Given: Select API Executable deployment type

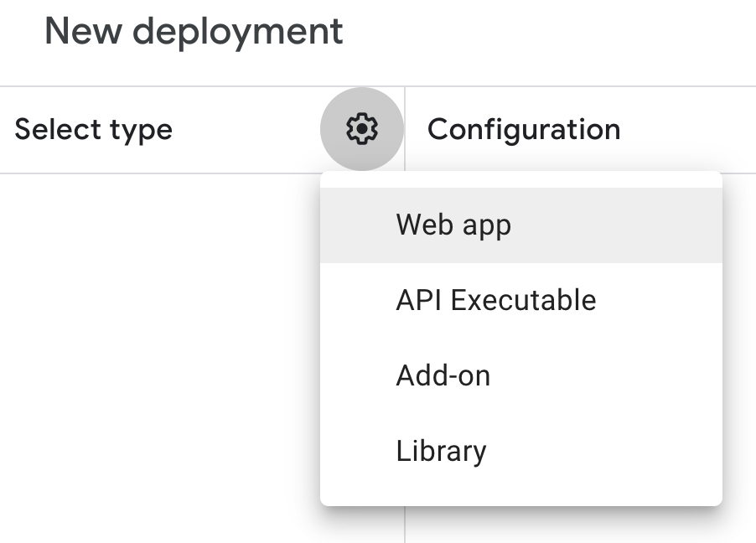Looking at the screenshot, I should tap(521, 301).
